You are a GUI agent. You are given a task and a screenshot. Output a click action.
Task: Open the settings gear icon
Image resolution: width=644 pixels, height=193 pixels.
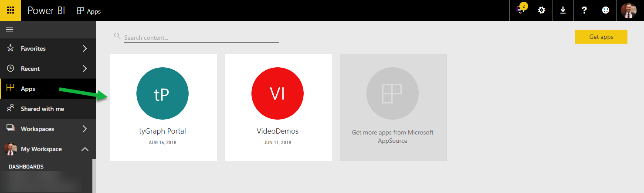click(x=542, y=10)
